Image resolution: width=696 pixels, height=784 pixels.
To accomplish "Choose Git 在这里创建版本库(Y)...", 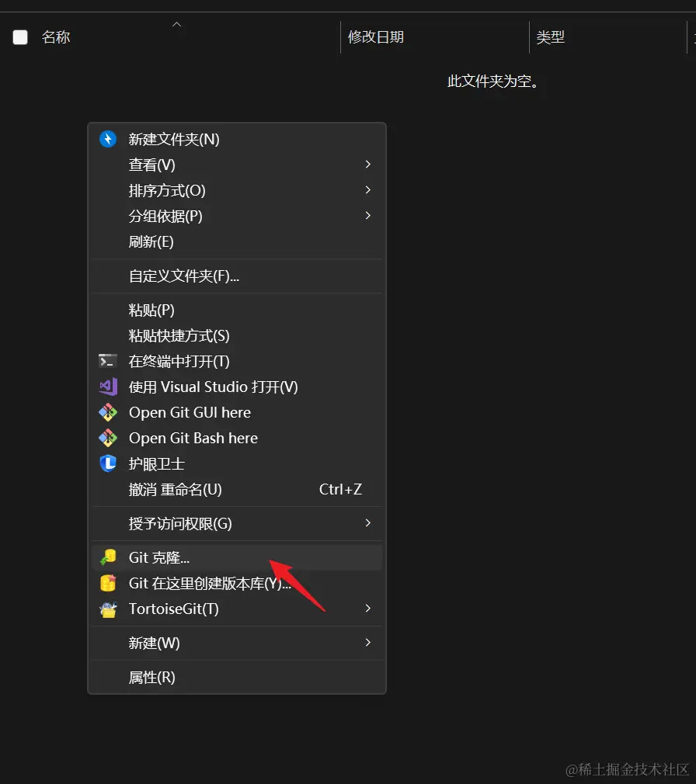I will [x=237, y=583].
